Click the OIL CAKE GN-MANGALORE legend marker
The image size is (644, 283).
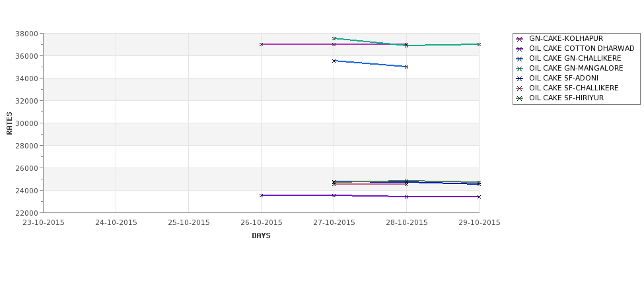tap(520, 69)
